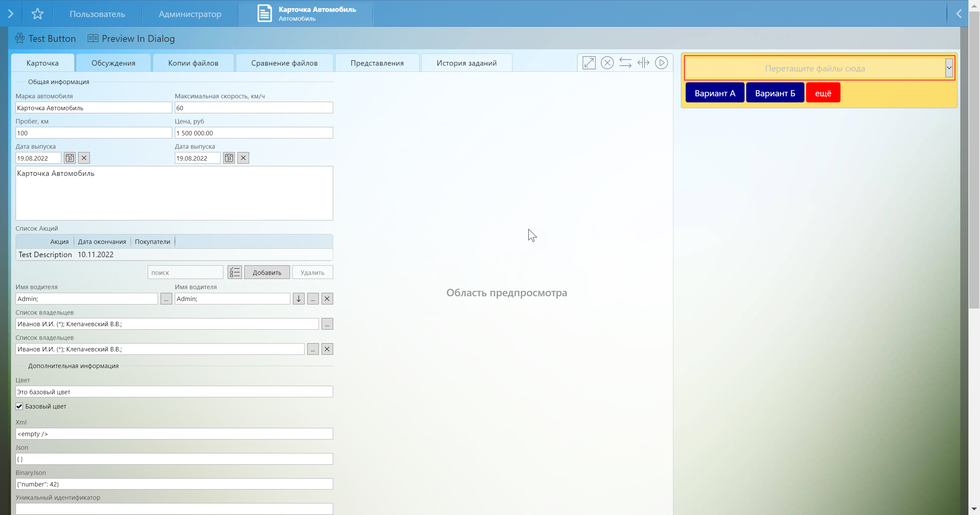Click down arrow next to Имя водителя

(x=299, y=299)
